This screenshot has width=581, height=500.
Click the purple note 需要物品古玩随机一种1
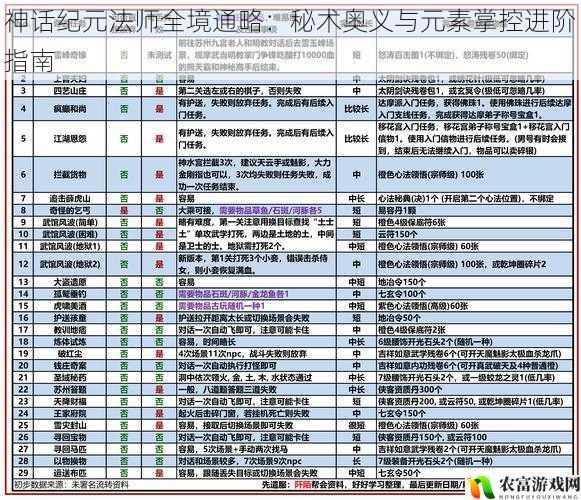[222, 306]
